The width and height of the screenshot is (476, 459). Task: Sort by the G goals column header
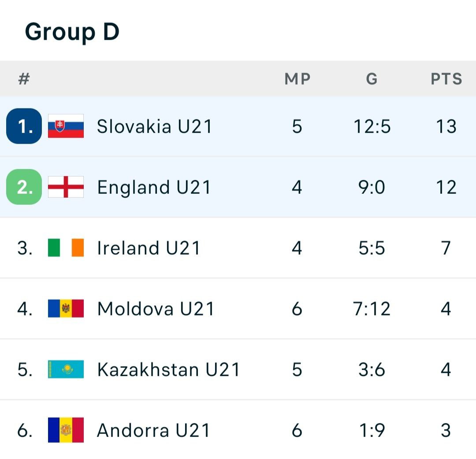click(x=372, y=79)
